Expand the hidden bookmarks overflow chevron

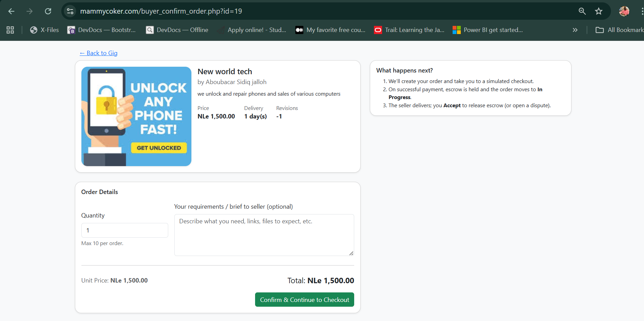(575, 30)
